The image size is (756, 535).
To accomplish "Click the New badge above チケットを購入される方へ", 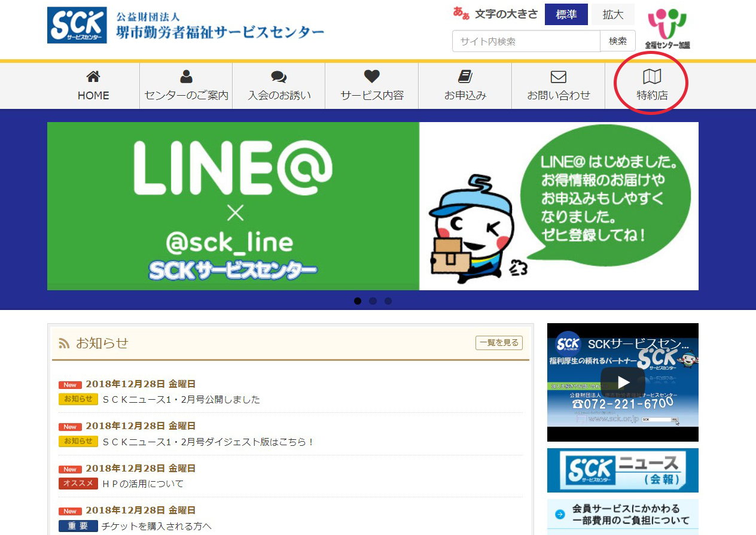I will click(70, 511).
